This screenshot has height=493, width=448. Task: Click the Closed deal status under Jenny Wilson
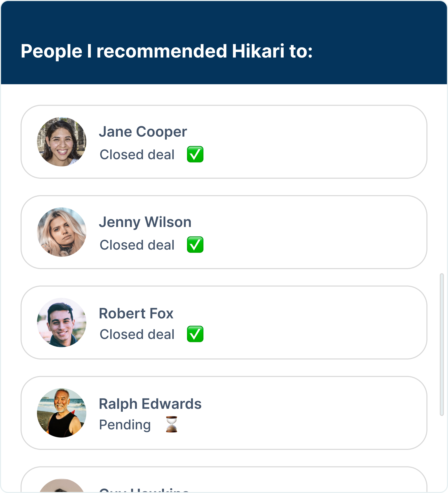(137, 245)
